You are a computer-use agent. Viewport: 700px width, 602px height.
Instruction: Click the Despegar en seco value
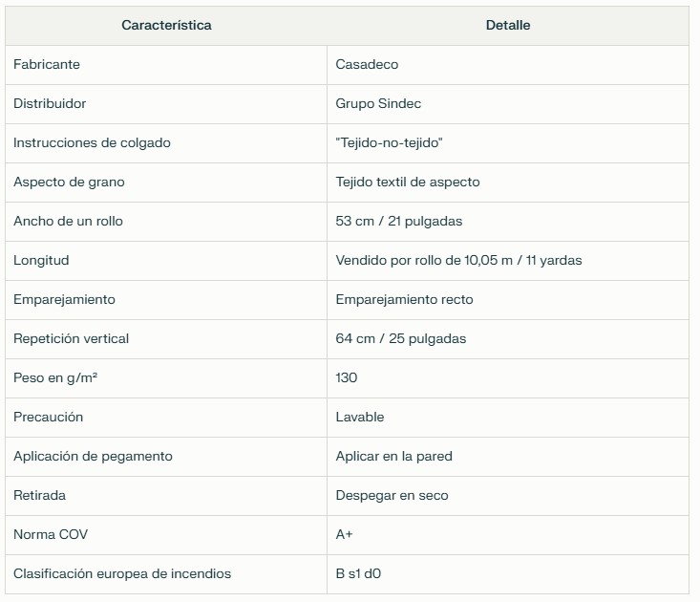click(x=392, y=496)
